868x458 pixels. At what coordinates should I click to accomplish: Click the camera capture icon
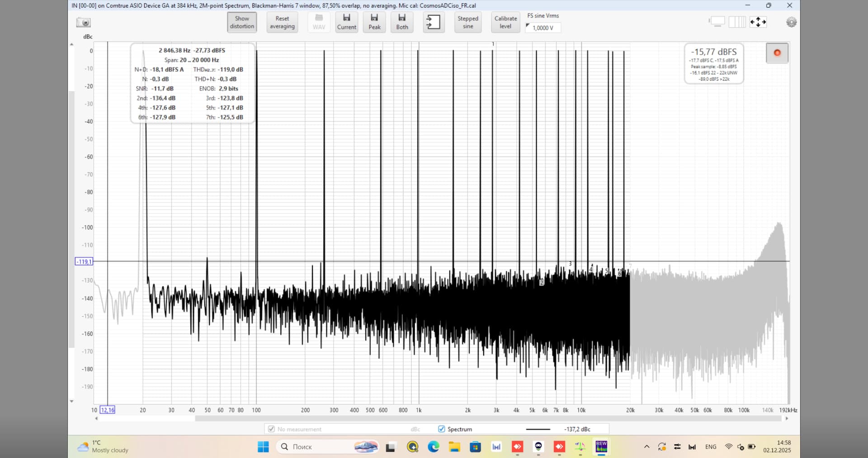click(x=84, y=23)
